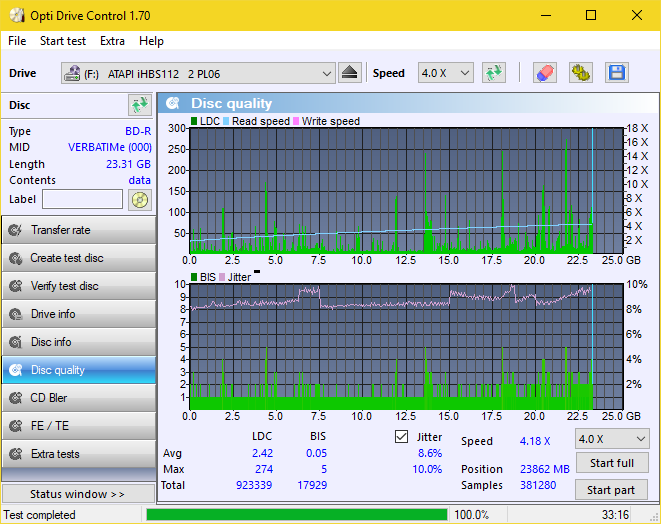Open the Help menu
The width and height of the screenshot is (661, 524).
151,41
